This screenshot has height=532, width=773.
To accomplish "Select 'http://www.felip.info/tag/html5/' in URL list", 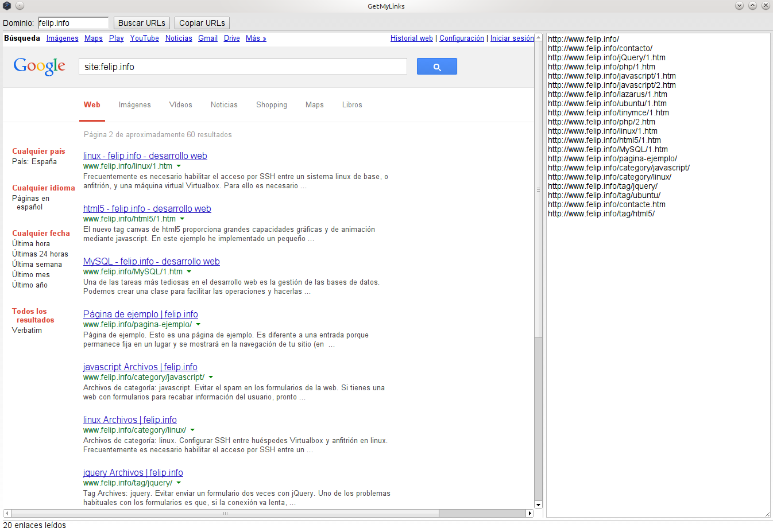I will click(x=601, y=213).
